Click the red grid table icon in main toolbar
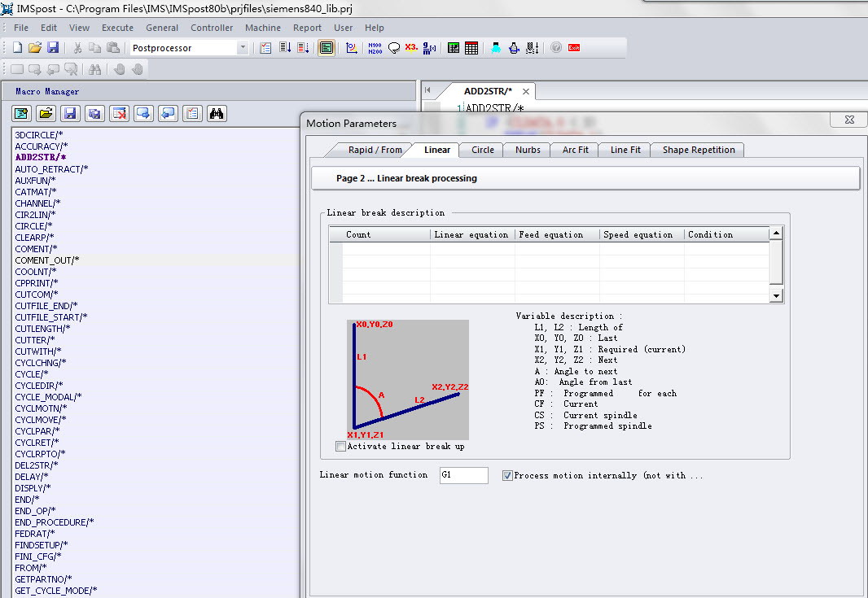The width and height of the screenshot is (868, 598). 471,48
